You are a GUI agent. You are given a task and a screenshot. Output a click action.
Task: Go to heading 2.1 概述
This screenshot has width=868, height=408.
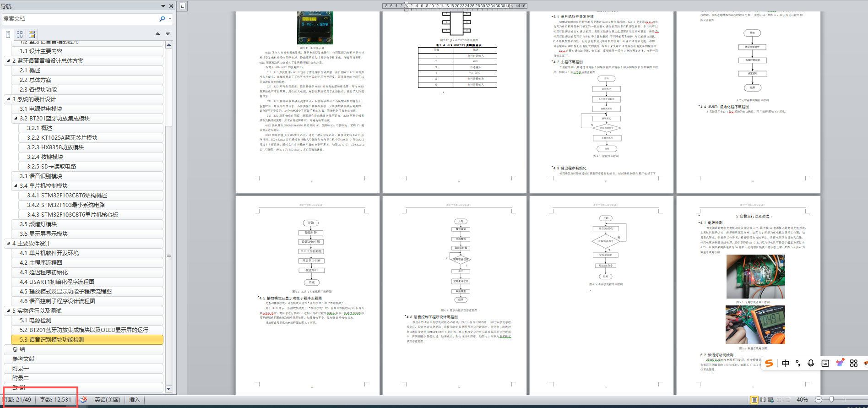click(x=87, y=70)
